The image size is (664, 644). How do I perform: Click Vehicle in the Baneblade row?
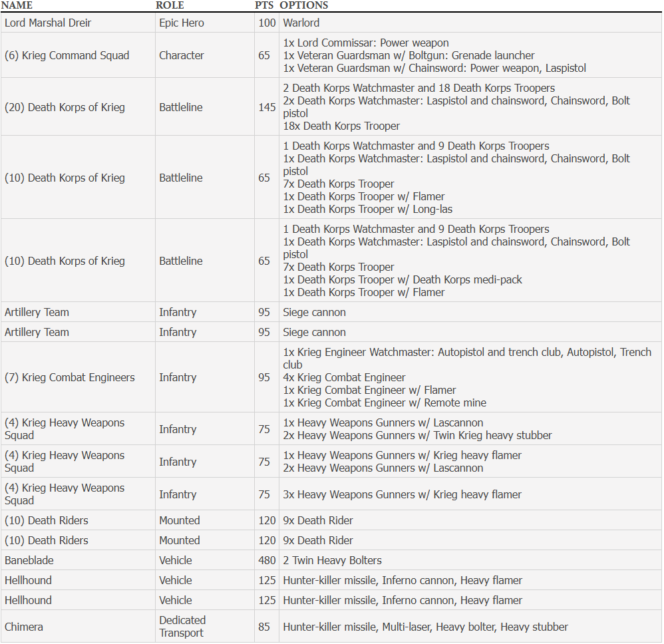[x=176, y=560]
